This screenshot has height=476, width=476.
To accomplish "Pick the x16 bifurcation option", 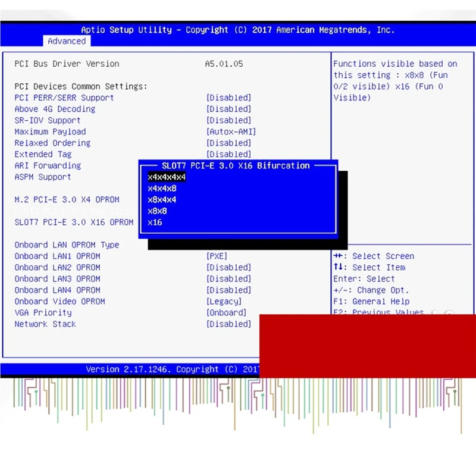I will (155, 223).
